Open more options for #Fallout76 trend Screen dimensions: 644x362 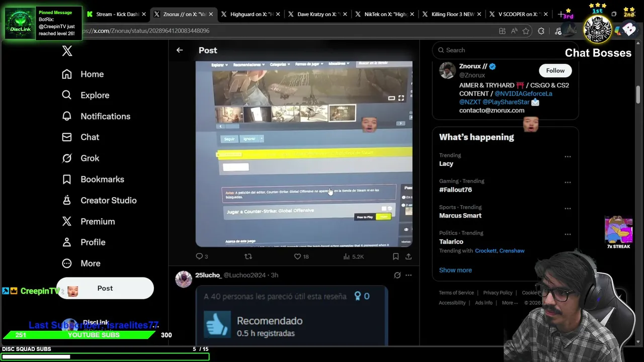tap(568, 183)
